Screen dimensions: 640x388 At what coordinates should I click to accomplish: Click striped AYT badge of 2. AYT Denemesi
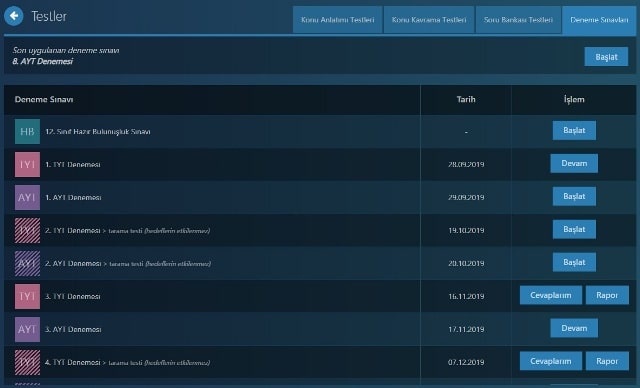click(27, 264)
